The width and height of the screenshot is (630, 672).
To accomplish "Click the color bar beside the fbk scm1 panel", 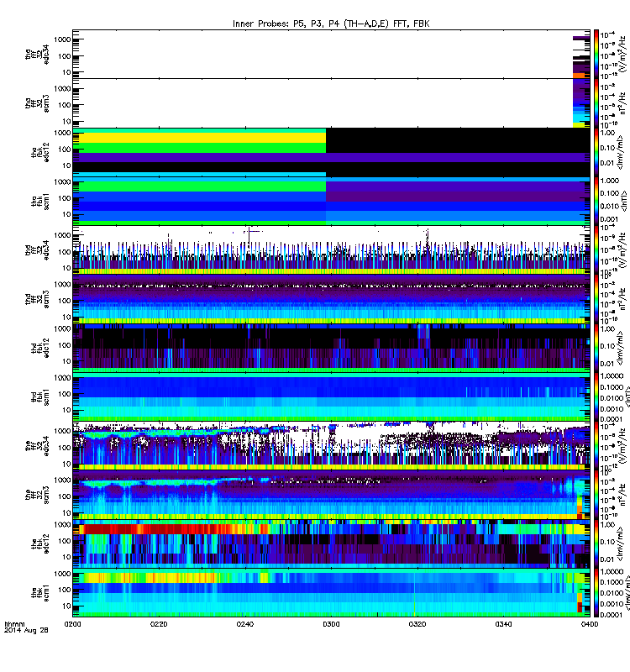I will tap(596, 593).
